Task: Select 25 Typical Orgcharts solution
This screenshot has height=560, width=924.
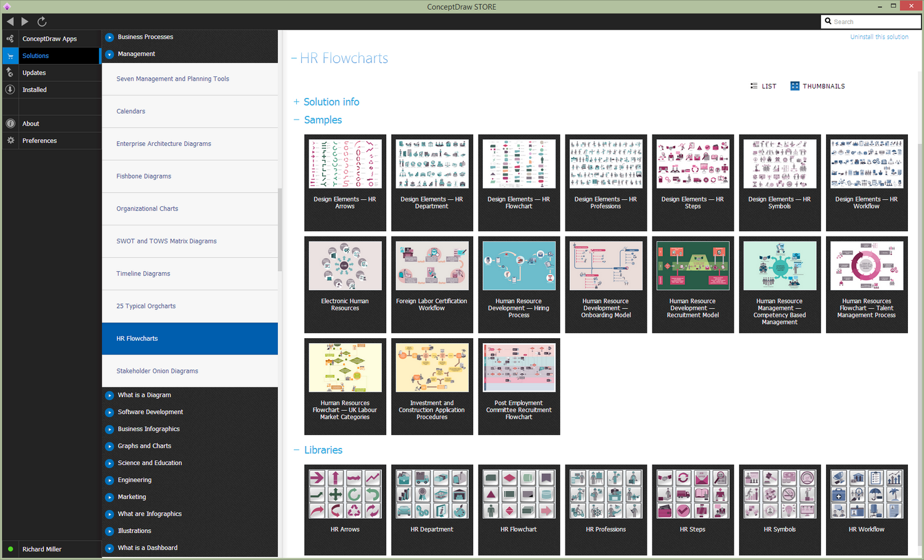Action: pos(190,306)
